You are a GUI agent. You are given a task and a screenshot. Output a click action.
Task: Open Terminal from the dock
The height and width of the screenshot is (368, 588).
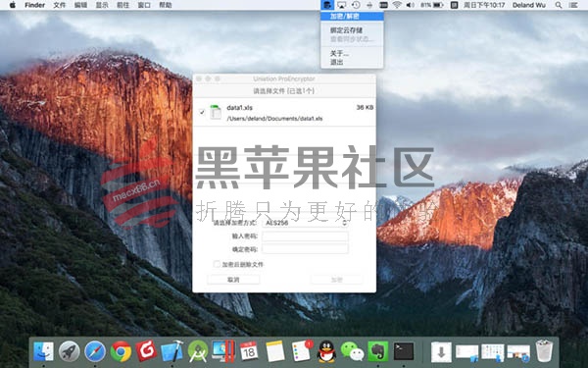click(404, 351)
